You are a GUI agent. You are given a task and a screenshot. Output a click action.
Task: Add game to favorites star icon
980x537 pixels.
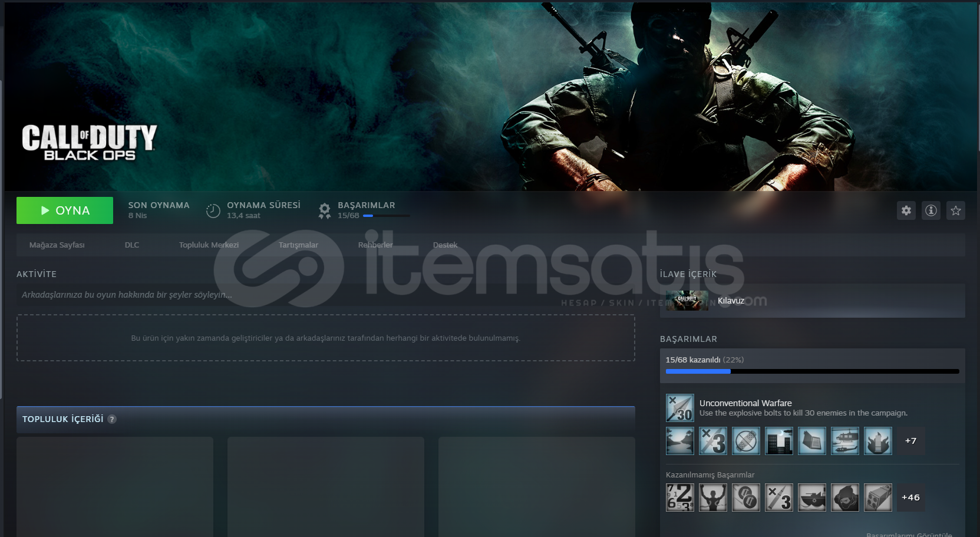click(x=956, y=210)
